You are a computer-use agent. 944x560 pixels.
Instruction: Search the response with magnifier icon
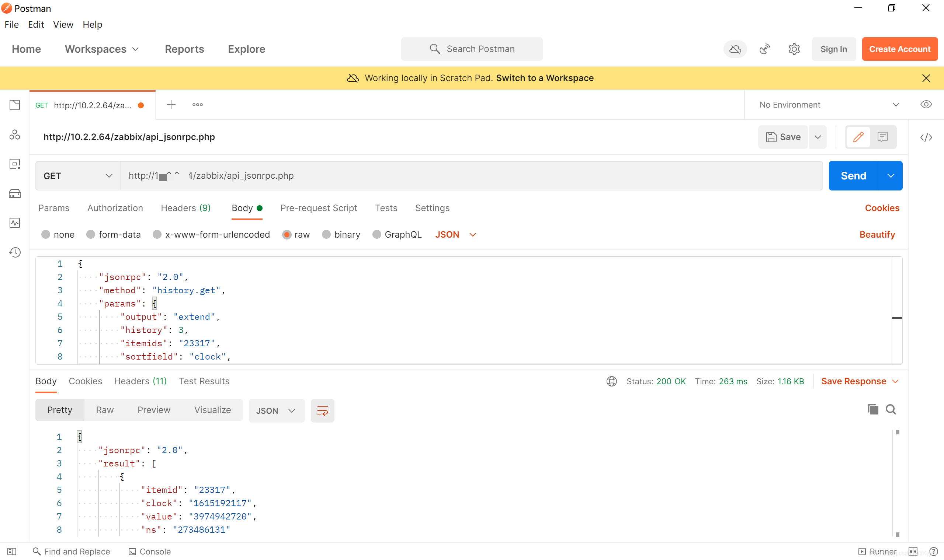pyautogui.click(x=891, y=410)
